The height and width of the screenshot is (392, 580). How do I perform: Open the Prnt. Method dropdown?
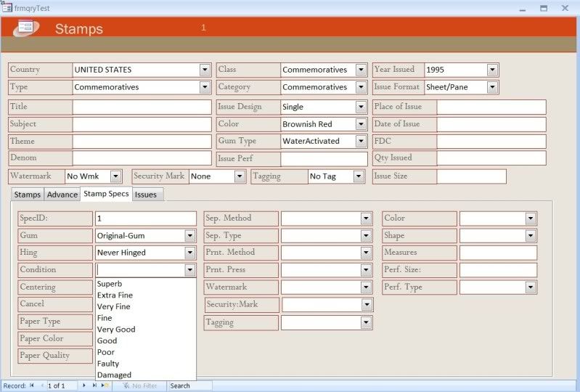tap(366, 253)
